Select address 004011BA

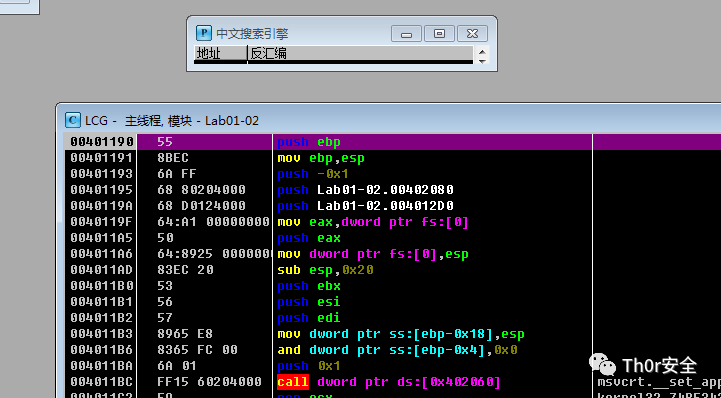(x=102, y=366)
